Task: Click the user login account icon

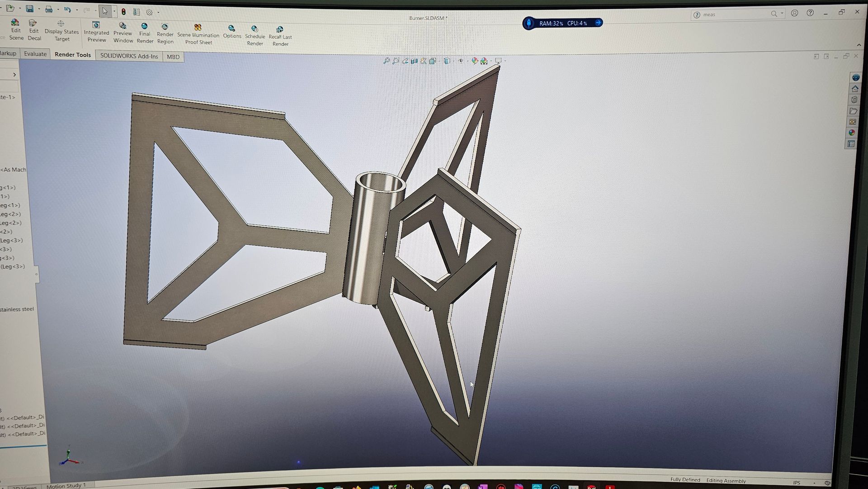Action: (794, 13)
